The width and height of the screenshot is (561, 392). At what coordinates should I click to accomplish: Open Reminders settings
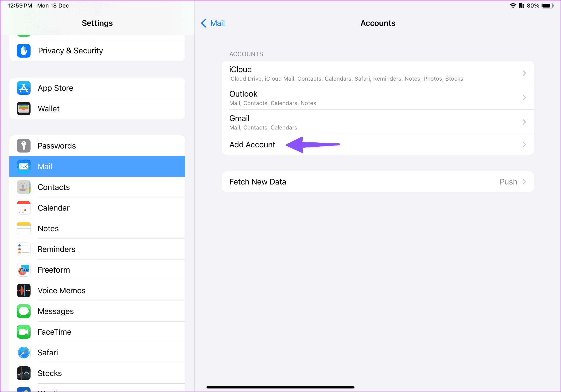click(56, 249)
